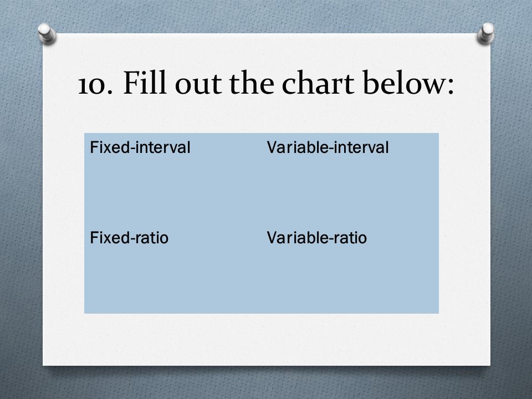Click the Fixed-ratio cell label
Image resolution: width=532 pixels, height=399 pixels.
(129, 238)
